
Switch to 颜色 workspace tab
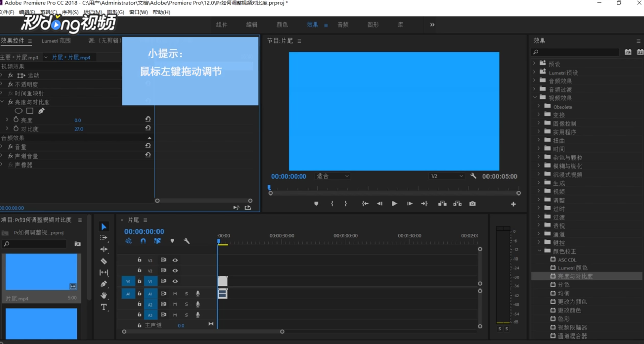pos(282,25)
